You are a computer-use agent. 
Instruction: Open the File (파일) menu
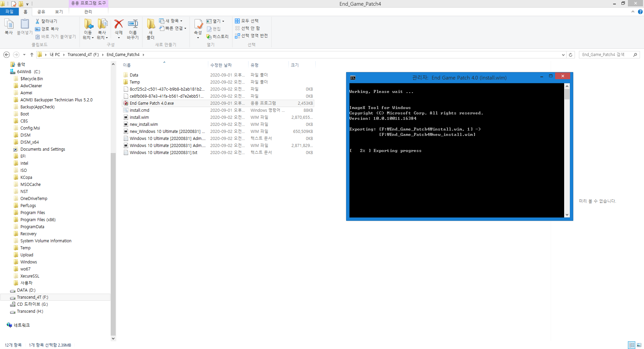[x=9, y=12]
